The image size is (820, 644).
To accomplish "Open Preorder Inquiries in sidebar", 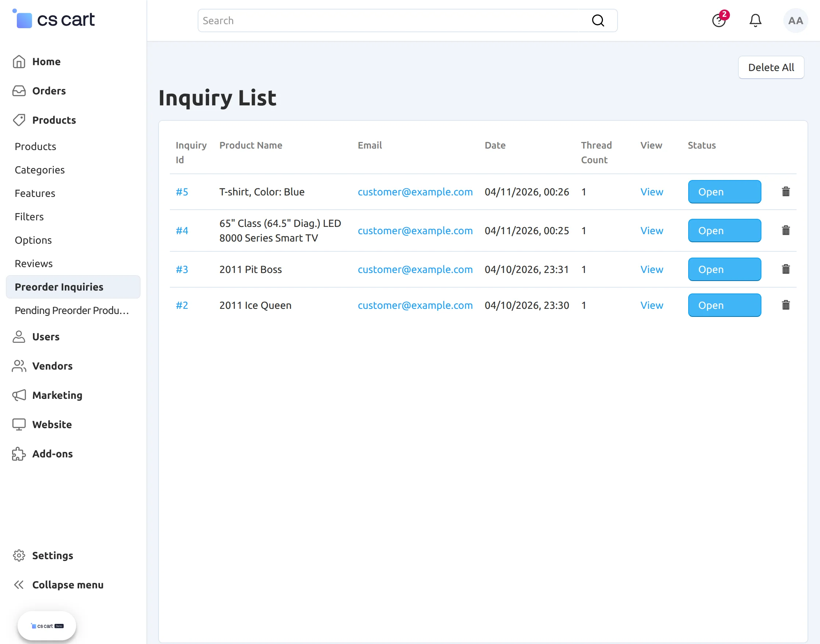I will (59, 287).
